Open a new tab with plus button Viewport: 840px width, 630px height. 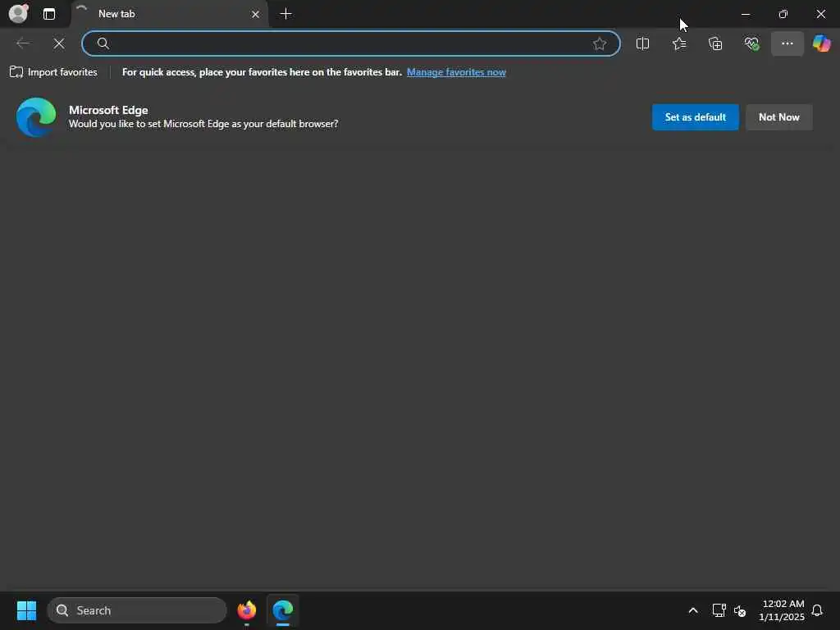click(x=286, y=14)
